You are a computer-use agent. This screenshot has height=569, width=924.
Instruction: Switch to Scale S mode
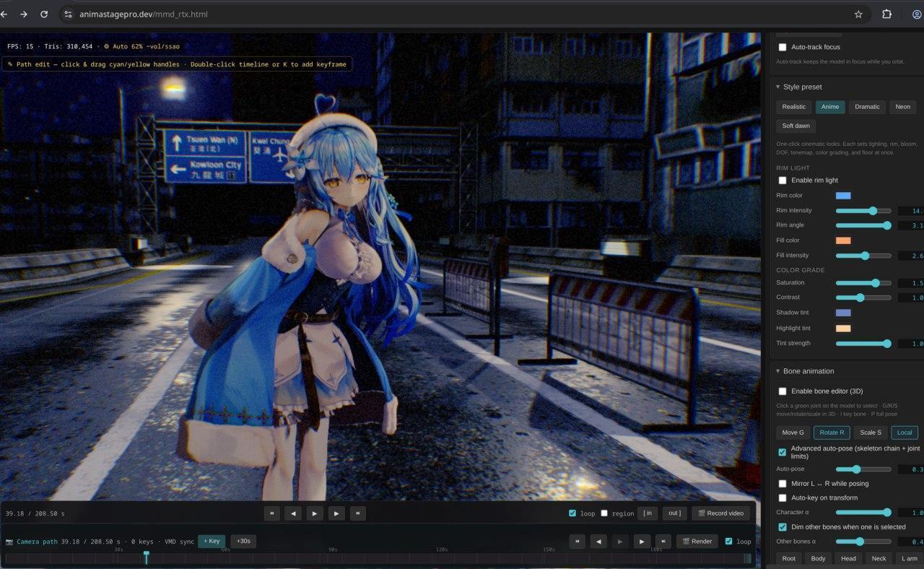pyautogui.click(x=871, y=433)
